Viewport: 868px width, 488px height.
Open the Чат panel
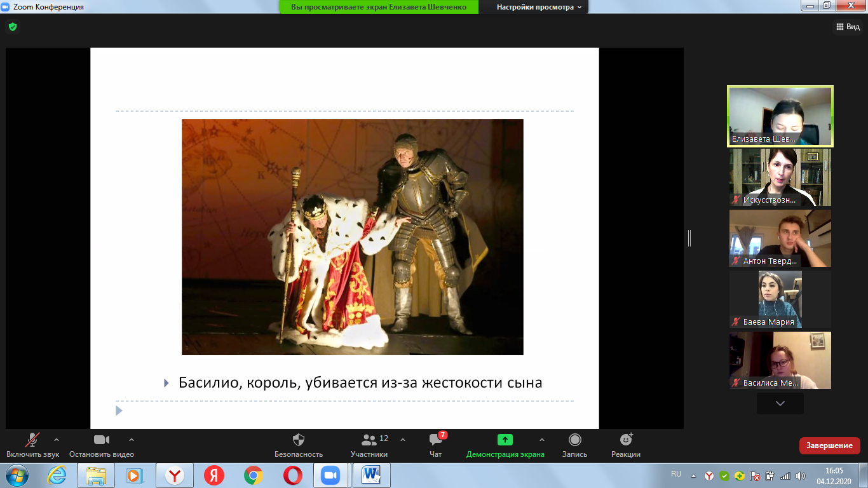point(436,445)
